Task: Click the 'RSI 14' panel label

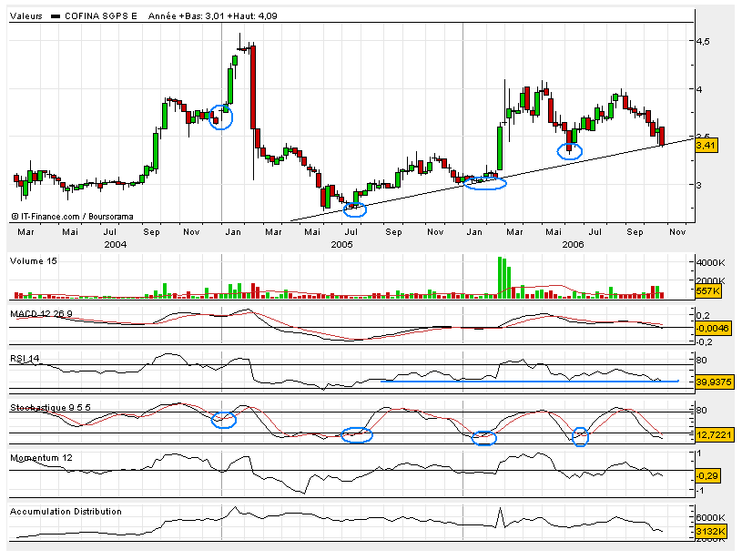Action: (25, 359)
